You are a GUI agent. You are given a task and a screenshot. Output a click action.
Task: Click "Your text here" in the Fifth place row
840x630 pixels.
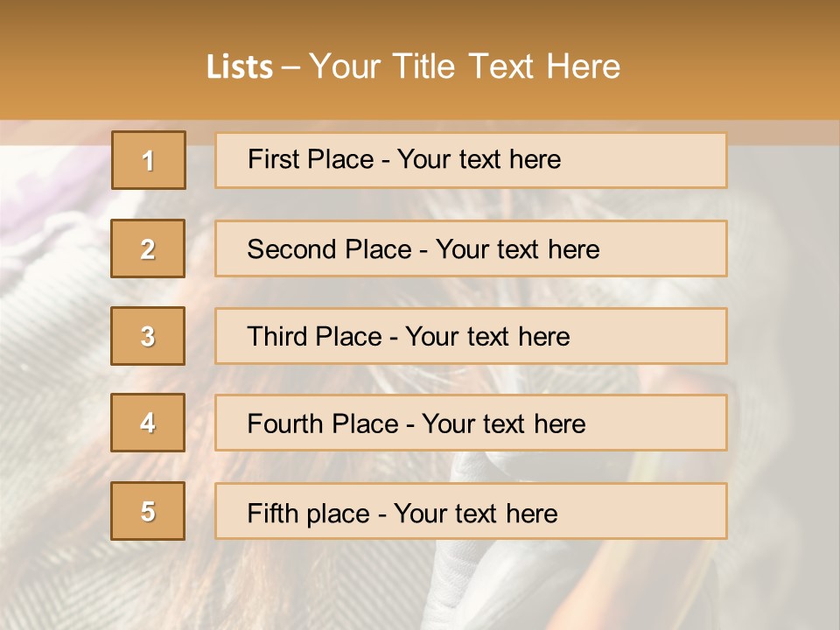475,513
